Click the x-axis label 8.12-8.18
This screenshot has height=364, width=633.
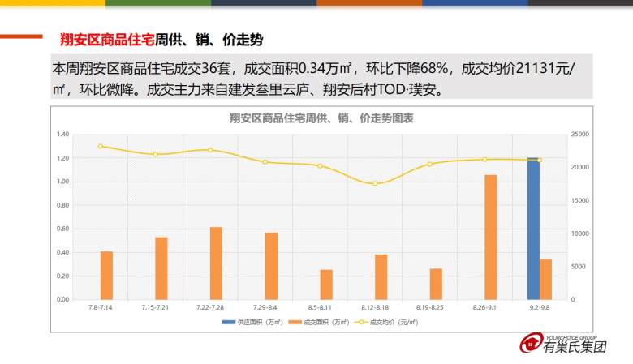[x=375, y=307]
